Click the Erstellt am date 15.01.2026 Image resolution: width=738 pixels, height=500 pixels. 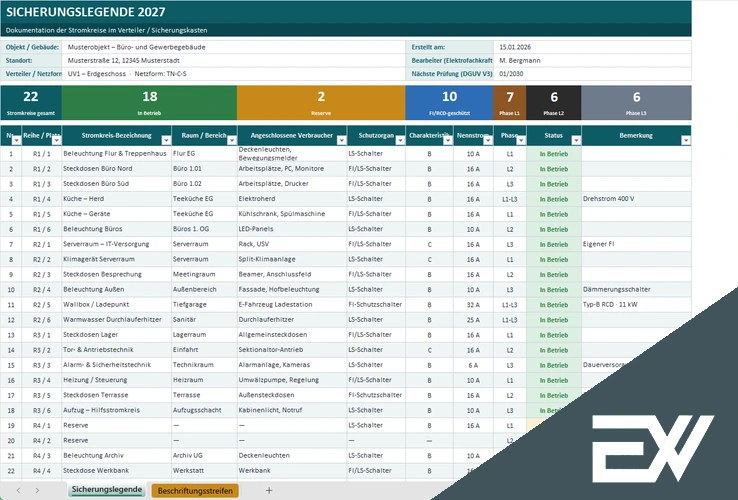click(592, 47)
